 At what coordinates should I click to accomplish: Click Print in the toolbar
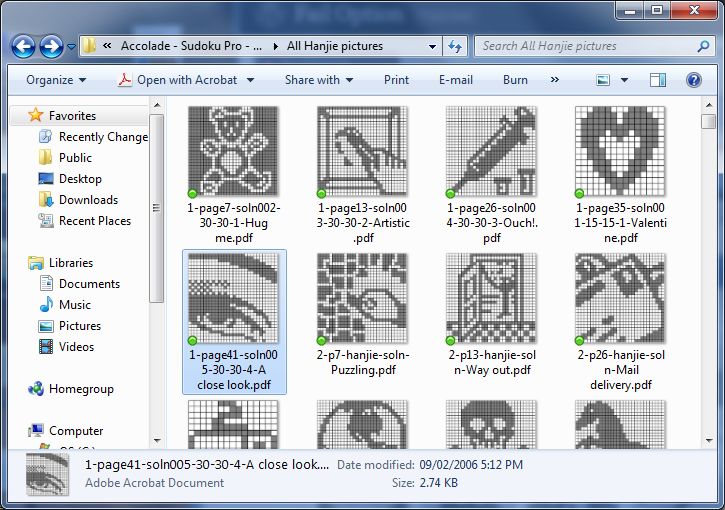coord(396,80)
